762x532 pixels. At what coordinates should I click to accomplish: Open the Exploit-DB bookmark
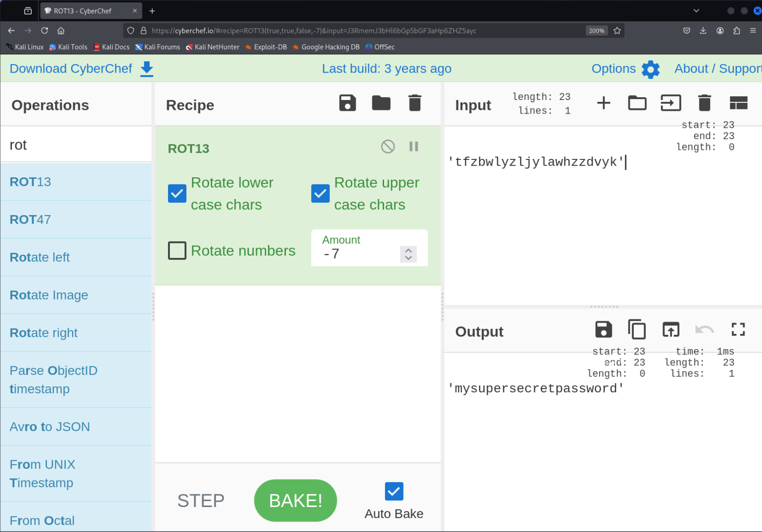(266, 47)
